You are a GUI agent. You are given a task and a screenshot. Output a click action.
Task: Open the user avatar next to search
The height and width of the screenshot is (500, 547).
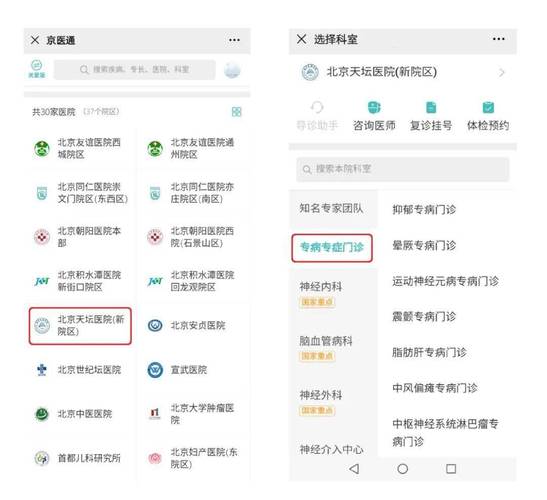point(232,70)
